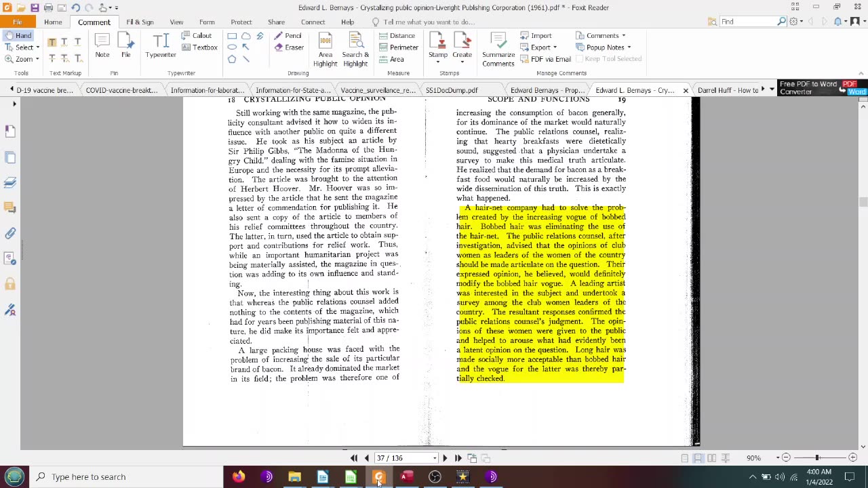Jump to the last page
868x488 pixels.
(458, 458)
